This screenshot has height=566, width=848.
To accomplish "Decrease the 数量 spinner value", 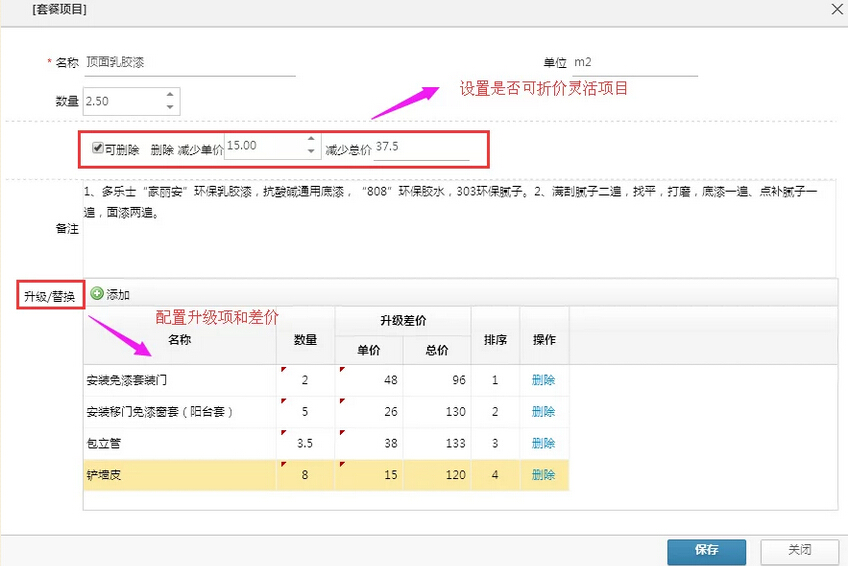I will pyautogui.click(x=170, y=107).
